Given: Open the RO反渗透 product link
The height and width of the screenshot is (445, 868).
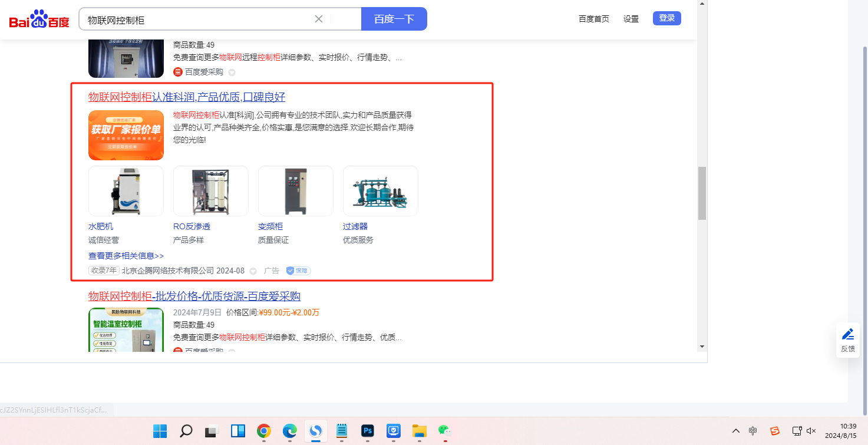Looking at the screenshot, I should point(192,226).
